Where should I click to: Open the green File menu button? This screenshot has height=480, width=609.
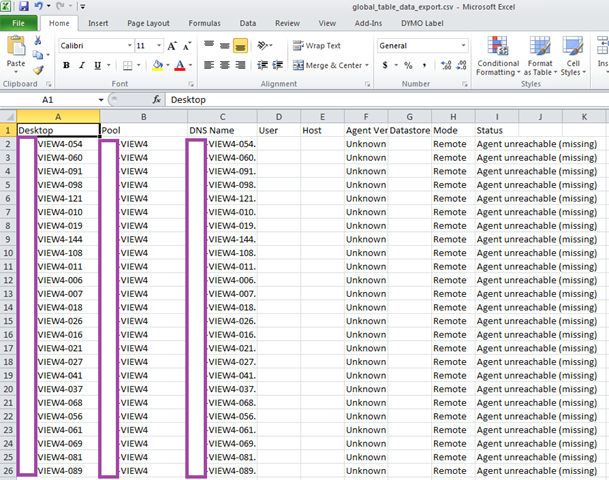[x=19, y=22]
